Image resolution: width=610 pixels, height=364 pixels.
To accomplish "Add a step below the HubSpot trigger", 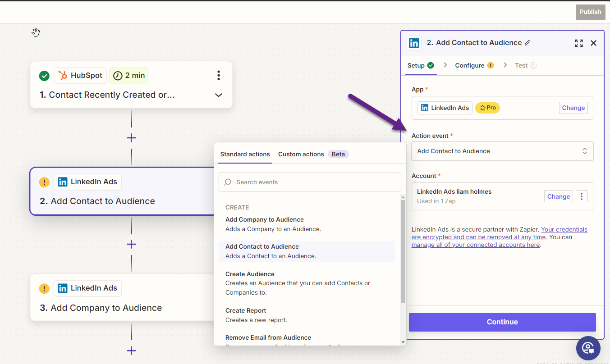I will (131, 137).
